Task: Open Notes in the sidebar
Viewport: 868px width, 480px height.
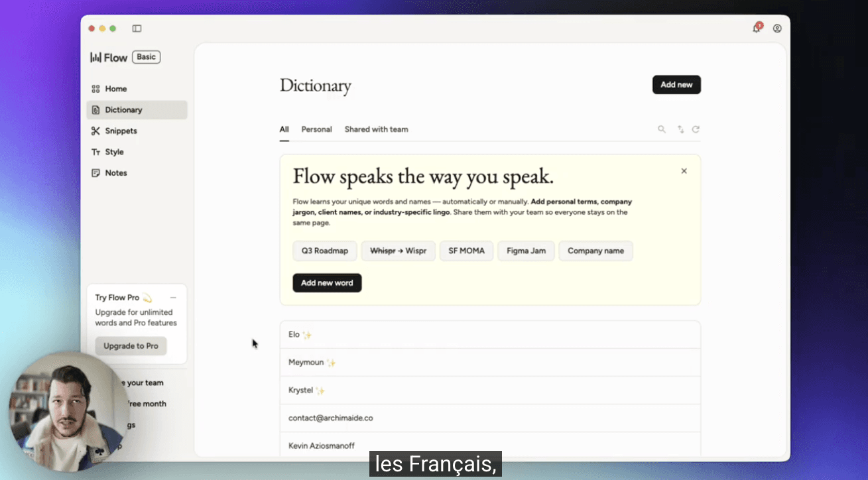Action: tap(137, 173)
